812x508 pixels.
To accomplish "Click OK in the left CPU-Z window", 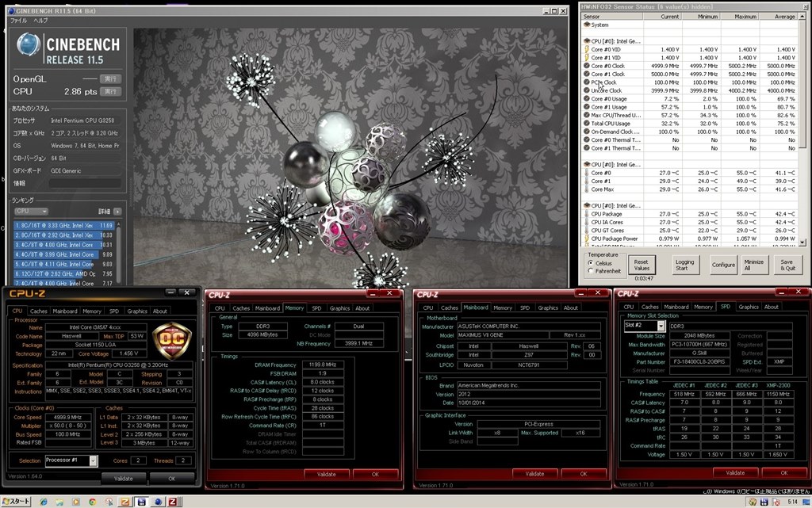I will (x=172, y=479).
